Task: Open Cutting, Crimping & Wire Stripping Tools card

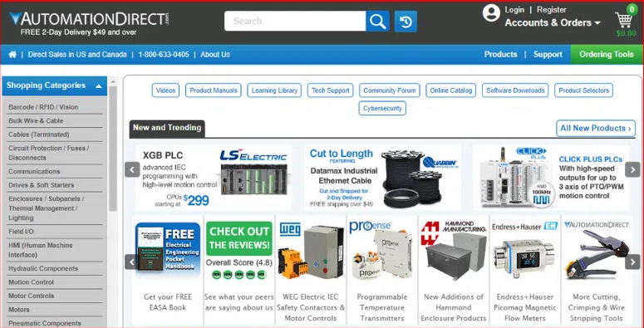Action: click(x=597, y=270)
